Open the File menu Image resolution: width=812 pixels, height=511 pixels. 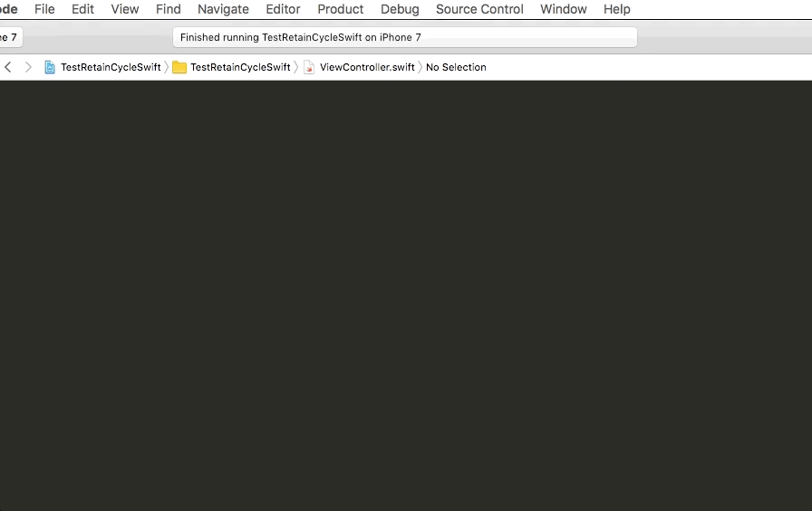pyautogui.click(x=44, y=9)
